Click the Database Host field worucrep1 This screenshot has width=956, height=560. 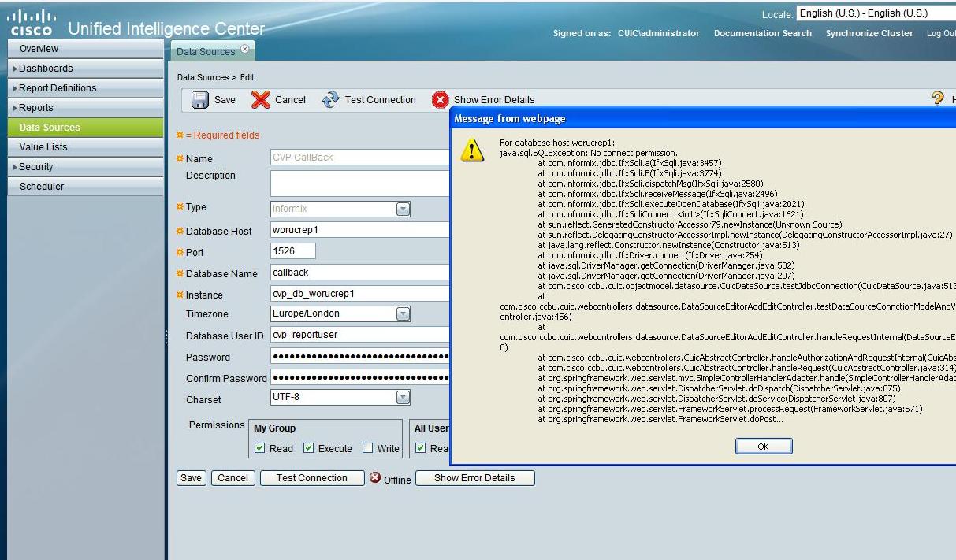[x=360, y=230]
